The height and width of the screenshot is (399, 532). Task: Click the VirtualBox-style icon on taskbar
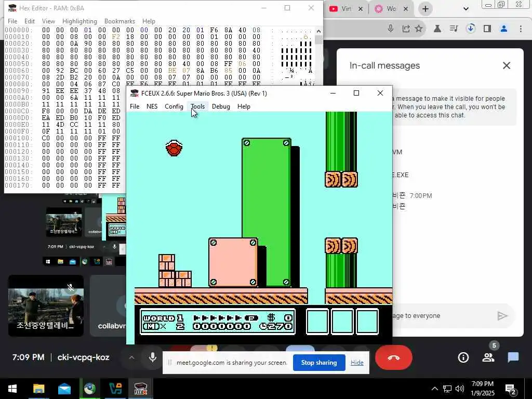click(115, 389)
